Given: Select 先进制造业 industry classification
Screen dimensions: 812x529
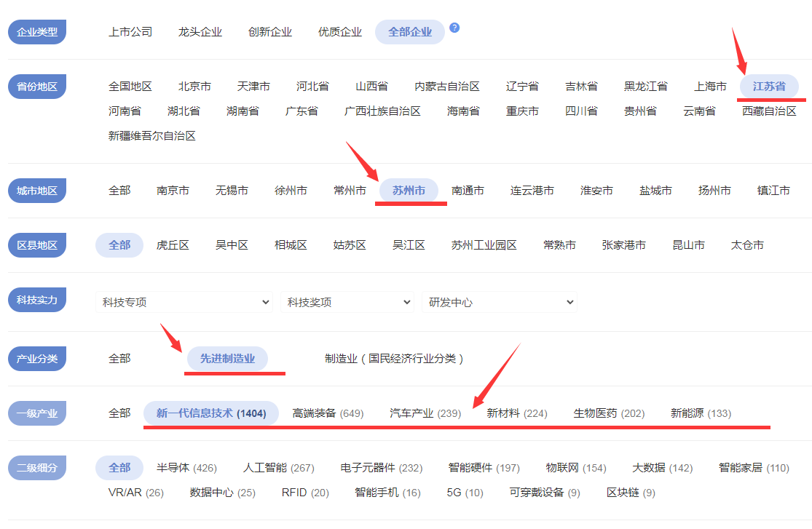Looking at the screenshot, I should click(228, 359).
